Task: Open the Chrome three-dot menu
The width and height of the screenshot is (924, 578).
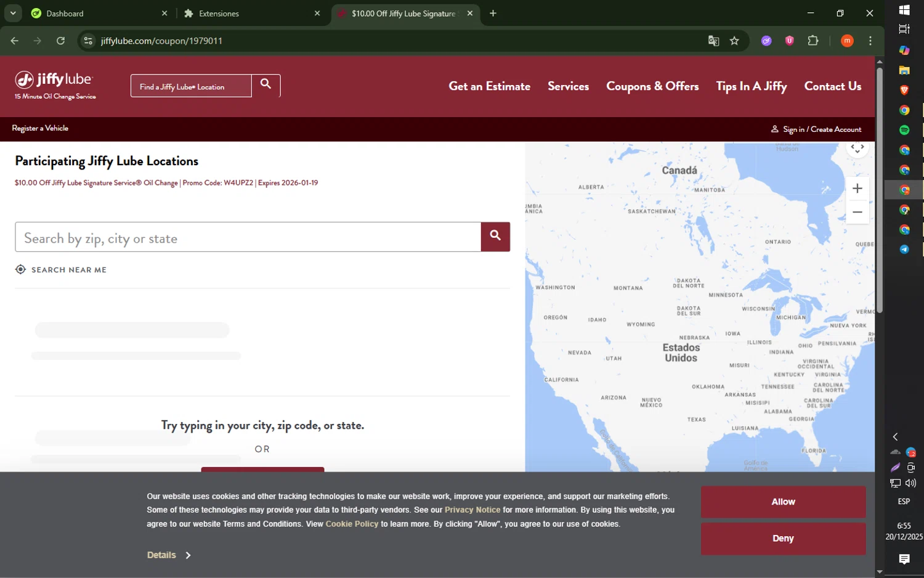Action: 870,41
